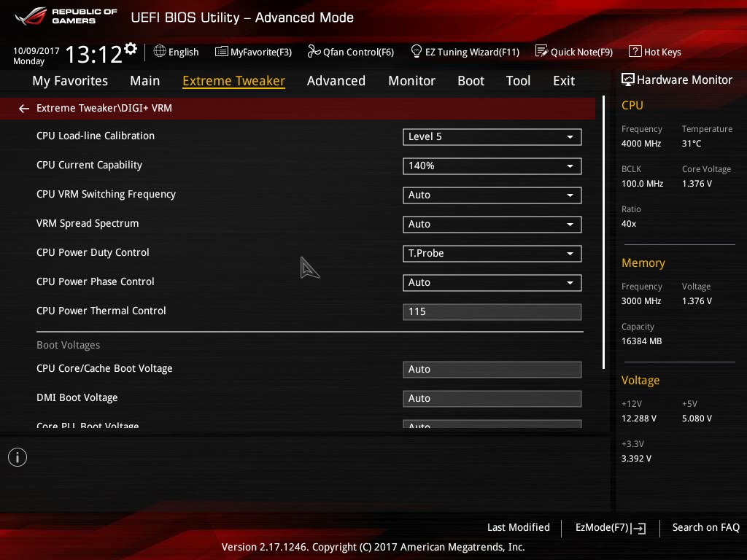Screen dimensions: 747x560
Task: Click the MyFavorite list icon
Action: click(222, 52)
